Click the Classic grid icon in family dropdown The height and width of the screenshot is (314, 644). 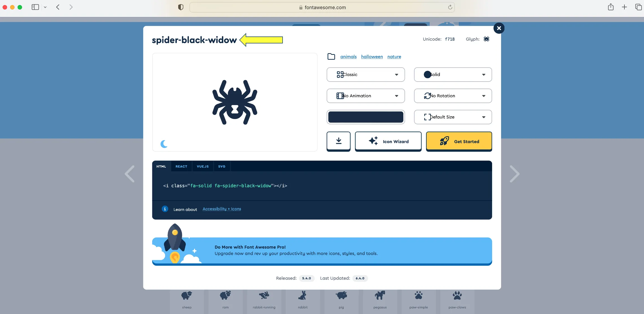(x=340, y=74)
